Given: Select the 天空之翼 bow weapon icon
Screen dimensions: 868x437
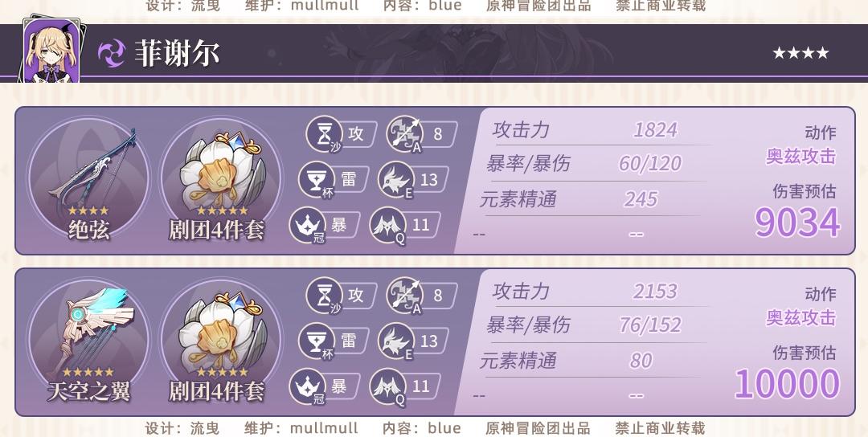Looking at the screenshot, I should point(88,337).
